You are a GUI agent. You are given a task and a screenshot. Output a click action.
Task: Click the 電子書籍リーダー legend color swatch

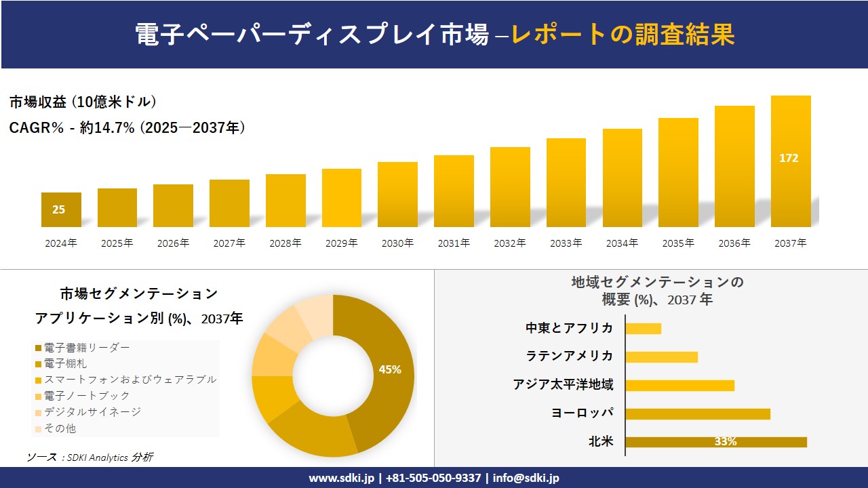pos(38,348)
